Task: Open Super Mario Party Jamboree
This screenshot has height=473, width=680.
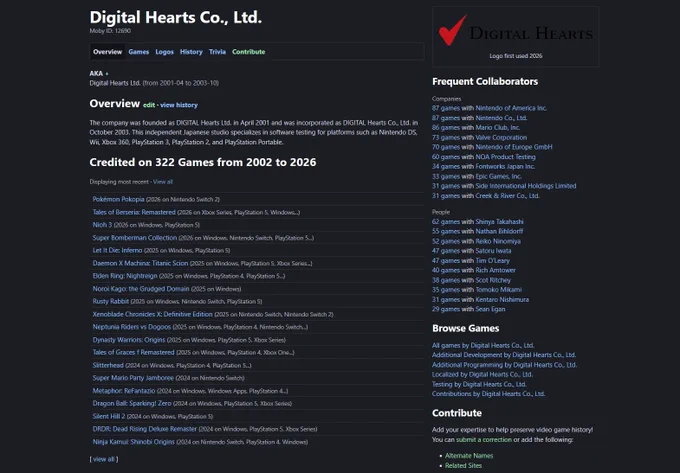Action: 133,378
